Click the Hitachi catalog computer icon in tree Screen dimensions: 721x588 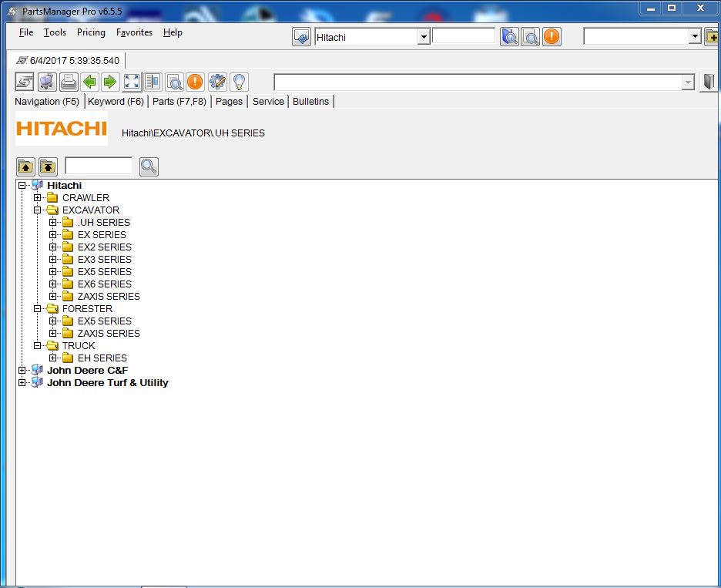click(x=37, y=186)
